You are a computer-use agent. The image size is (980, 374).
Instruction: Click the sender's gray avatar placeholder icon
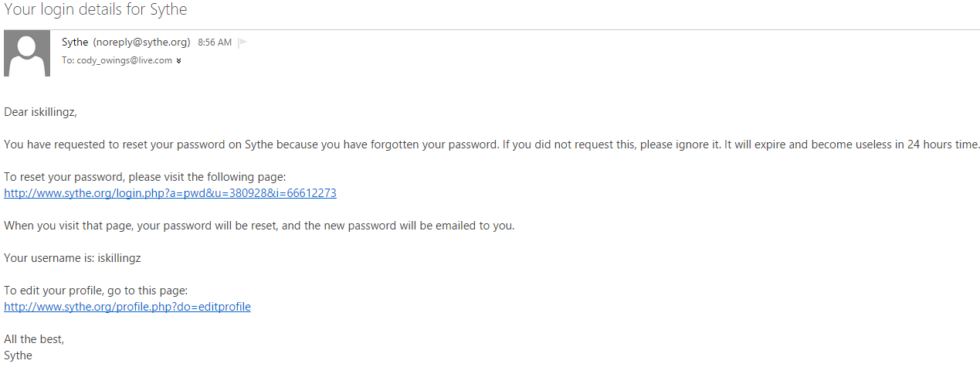tap(27, 53)
